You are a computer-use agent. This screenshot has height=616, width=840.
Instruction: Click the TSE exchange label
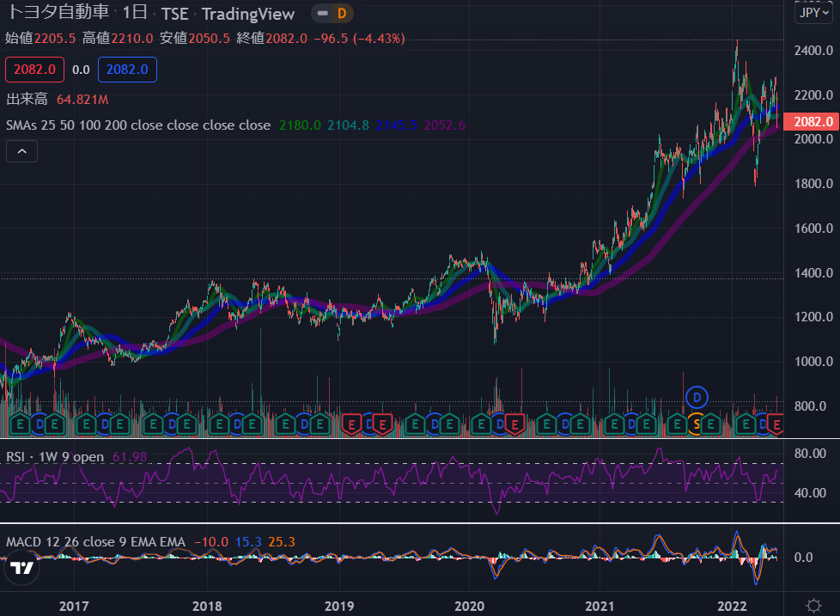pos(174,14)
